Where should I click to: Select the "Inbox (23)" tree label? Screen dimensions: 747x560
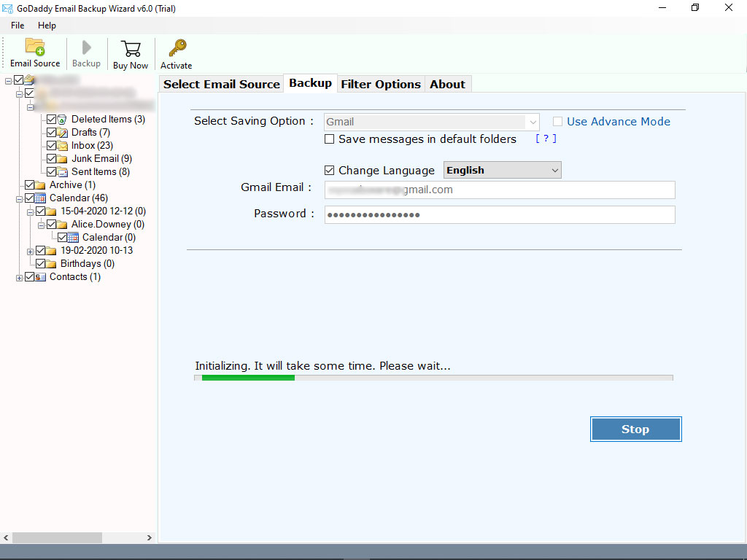point(92,146)
